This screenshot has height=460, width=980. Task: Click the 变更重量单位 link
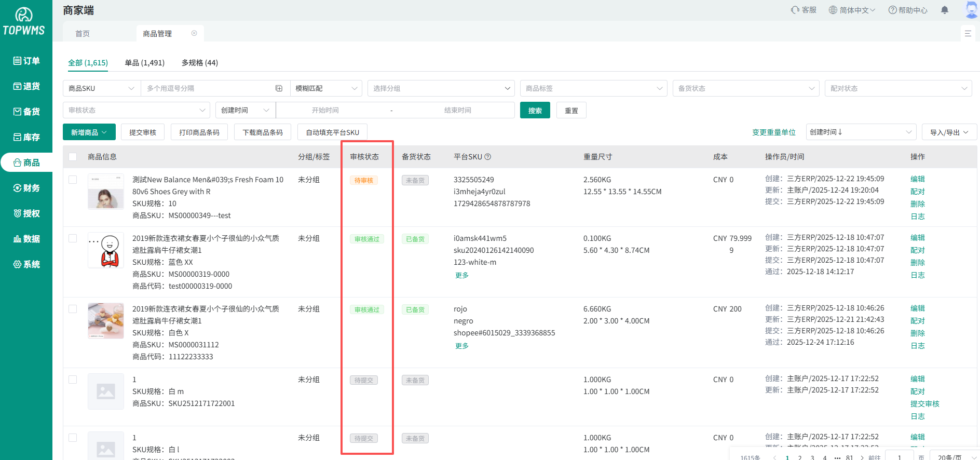point(773,132)
